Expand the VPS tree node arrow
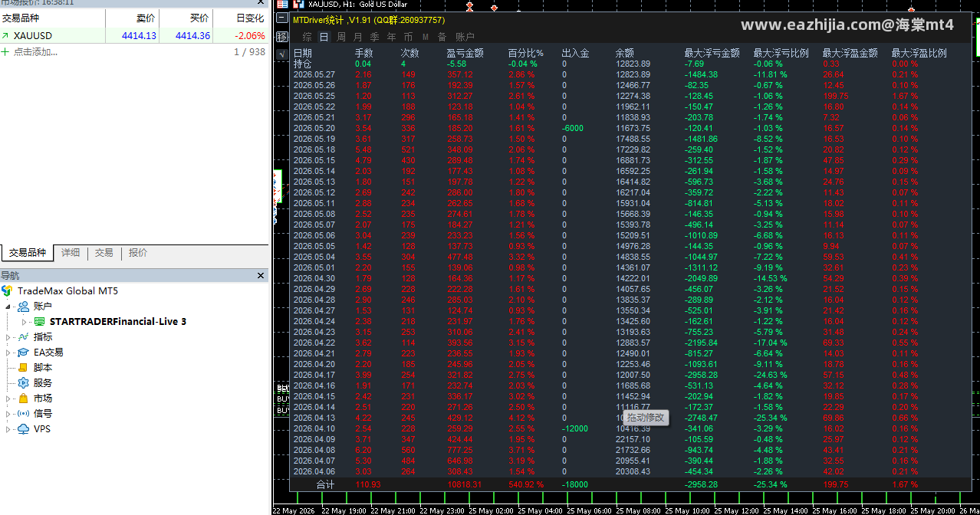 point(8,428)
